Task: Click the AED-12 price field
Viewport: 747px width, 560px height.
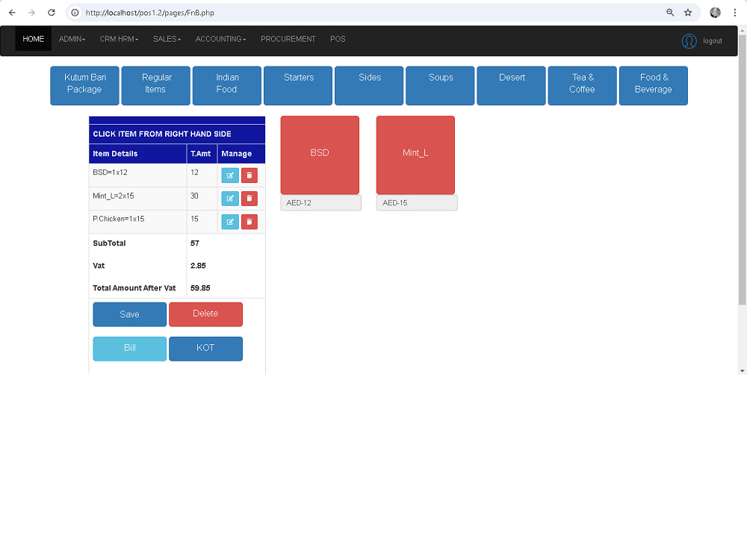Action: pyautogui.click(x=320, y=202)
